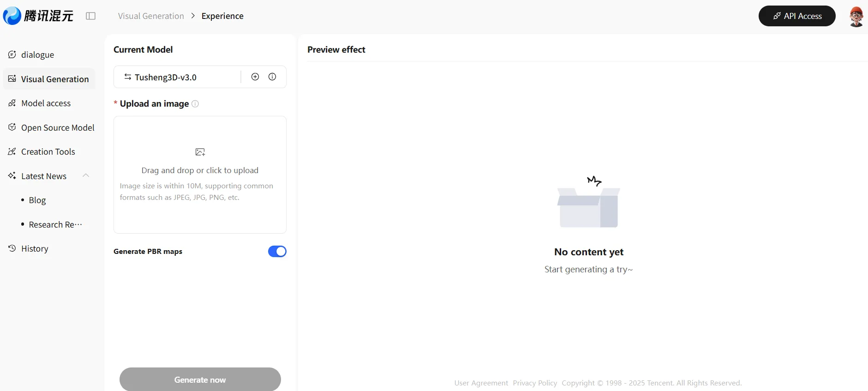The width and height of the screenshot is (868, 391).
Task: Go to Visual Generation breadcrumb
Action: click(151, 16)
